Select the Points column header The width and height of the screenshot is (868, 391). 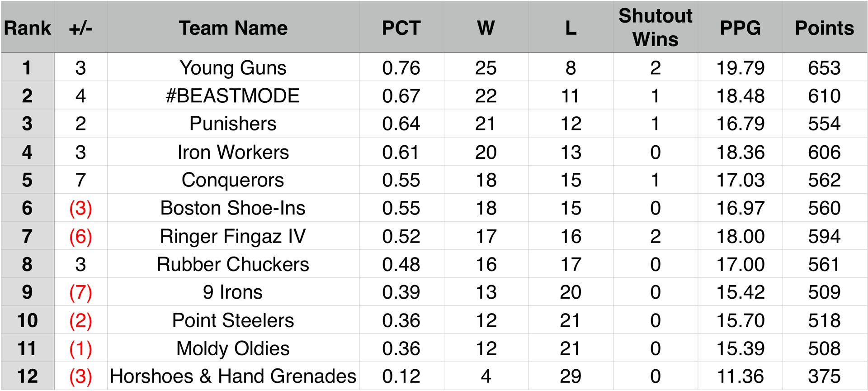[x=824, y=28]
